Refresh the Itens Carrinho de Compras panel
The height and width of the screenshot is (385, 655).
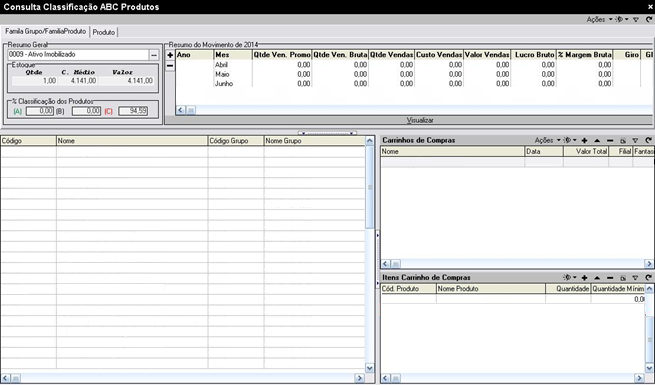648,278
